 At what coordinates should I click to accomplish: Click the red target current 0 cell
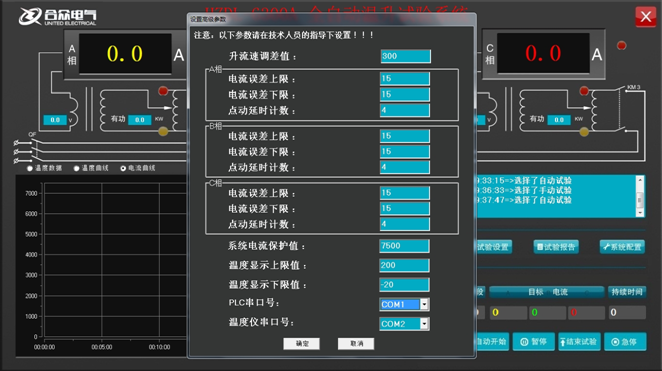click(x=586, y=313)
